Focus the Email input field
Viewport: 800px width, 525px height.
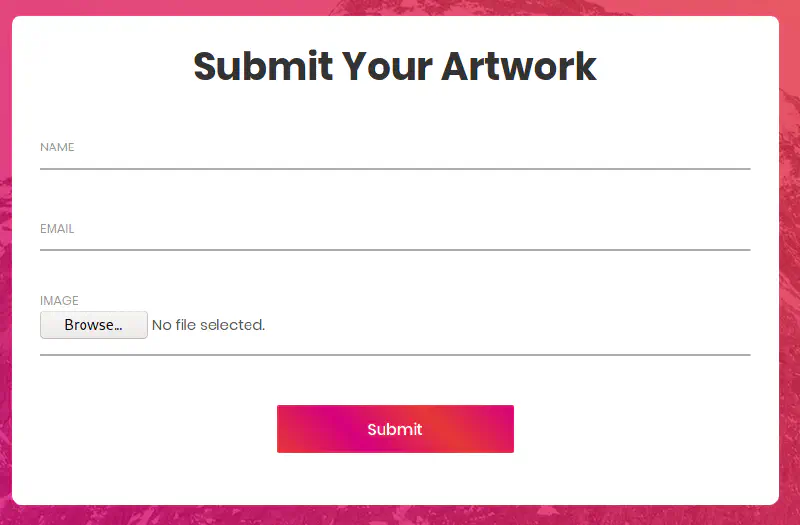coord(395,236)
